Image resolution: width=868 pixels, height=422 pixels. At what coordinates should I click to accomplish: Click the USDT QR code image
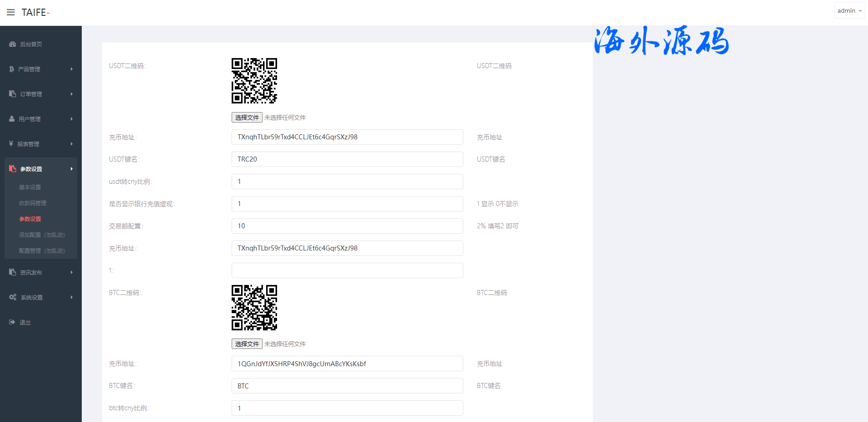(254, 81)
